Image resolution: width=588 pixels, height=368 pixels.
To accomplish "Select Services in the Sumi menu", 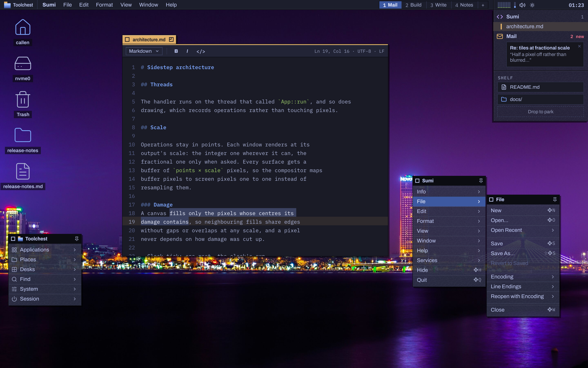I will 449,260.
